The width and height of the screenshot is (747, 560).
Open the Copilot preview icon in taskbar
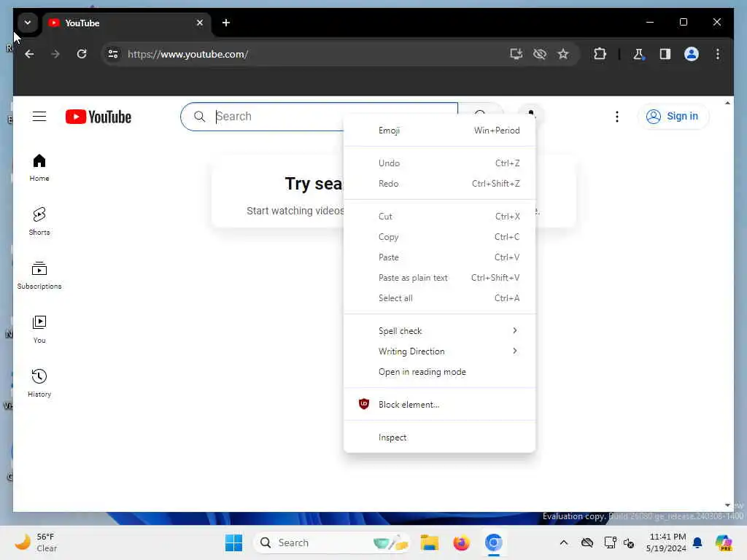pyautogui.click(x=724, y=542)
